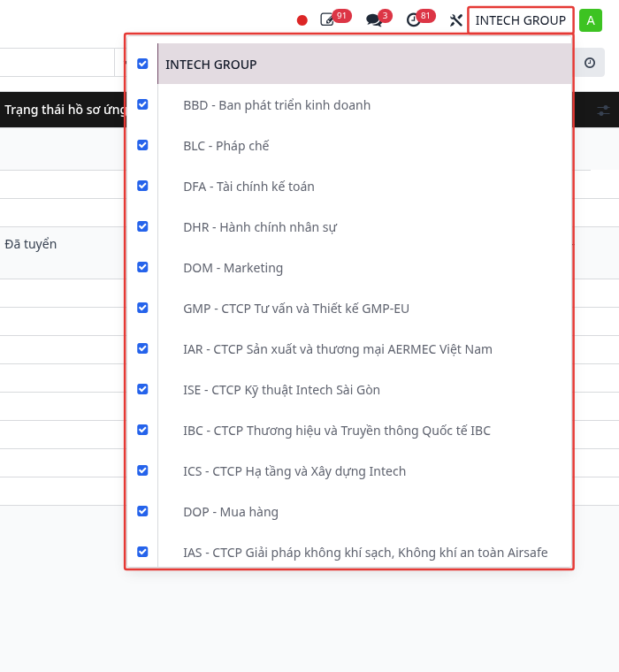Switch to DOM - Marketing

coord(364,268)
